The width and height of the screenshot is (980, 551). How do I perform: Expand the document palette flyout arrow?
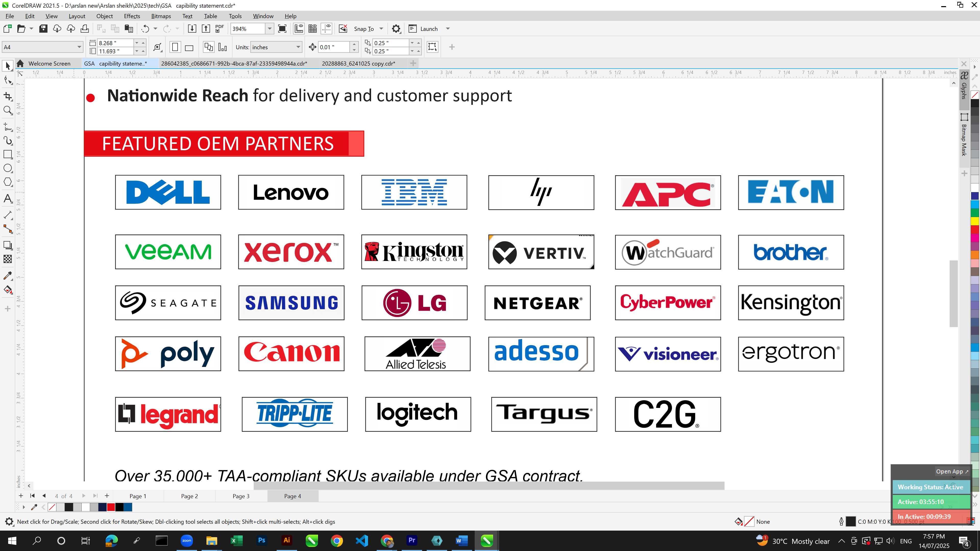[x=23, y=507]
